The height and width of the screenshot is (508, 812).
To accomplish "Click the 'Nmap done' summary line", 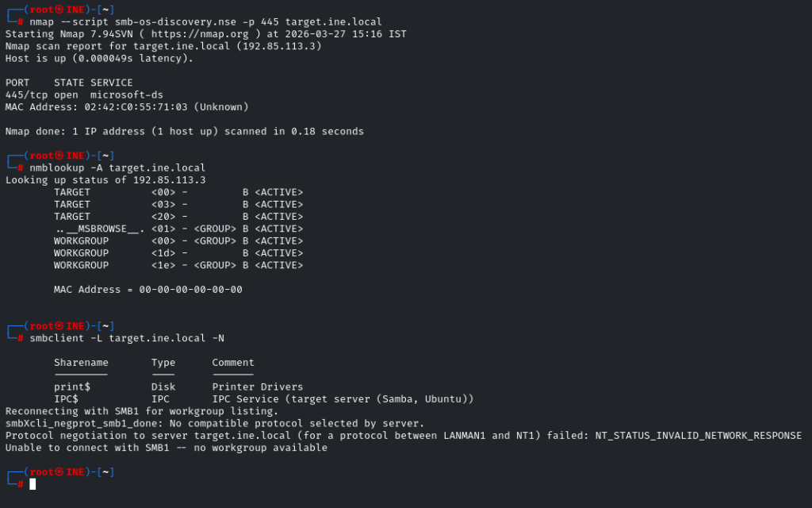I will [x=185, y=132].
